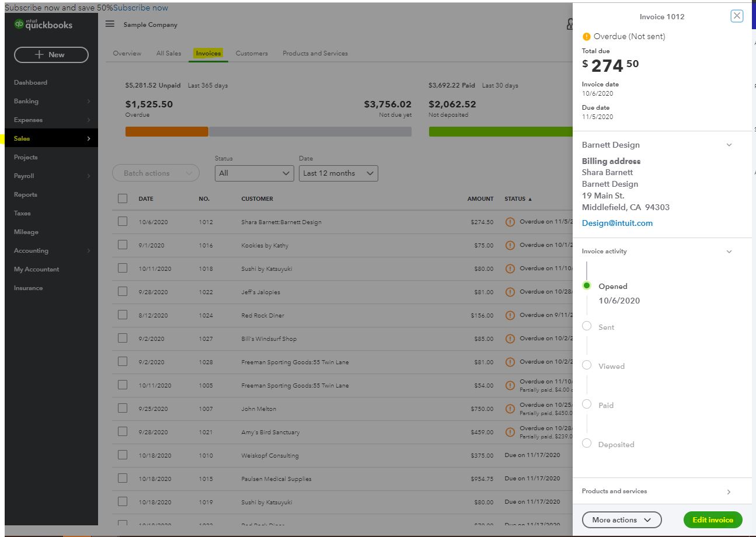Open the Customers tab
The width and height of the screenshot is (756, 537).
click(252, 53)
